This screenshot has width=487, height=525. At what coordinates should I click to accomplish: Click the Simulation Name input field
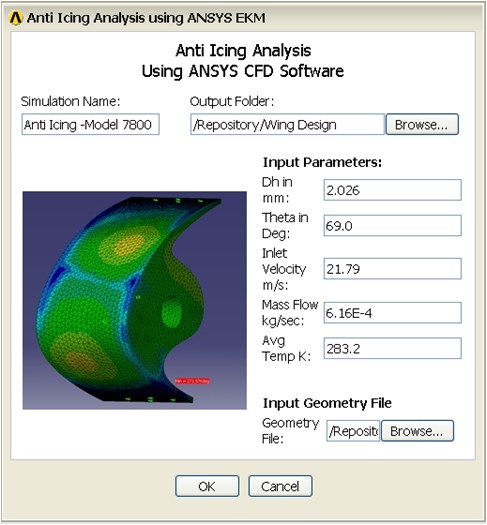tap(90, 125)
